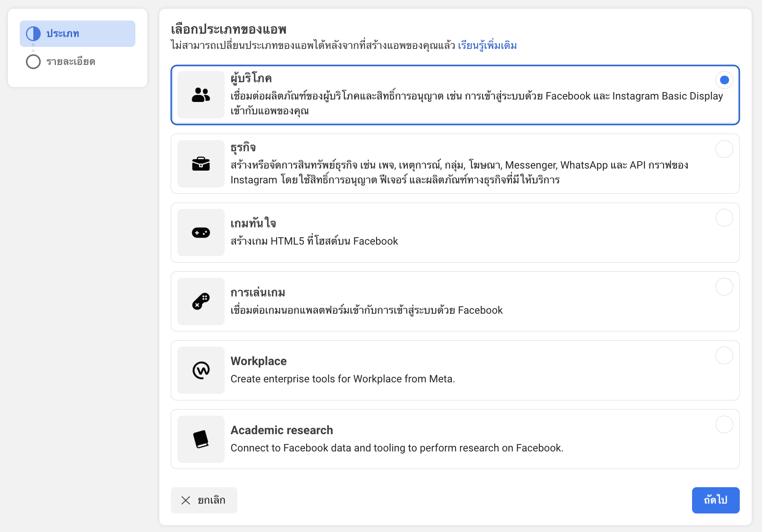Viewport: 762px width, 532px height.
Task: Click the gamepad icon for เกมทันใจ
Action: 201,233
